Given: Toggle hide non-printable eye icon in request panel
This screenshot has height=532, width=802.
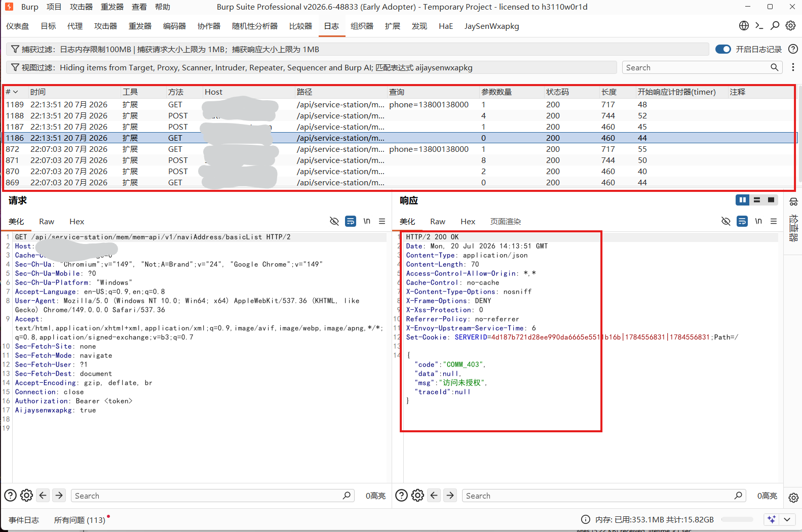Looking at the screenshot, I should (x=334, y=221).
